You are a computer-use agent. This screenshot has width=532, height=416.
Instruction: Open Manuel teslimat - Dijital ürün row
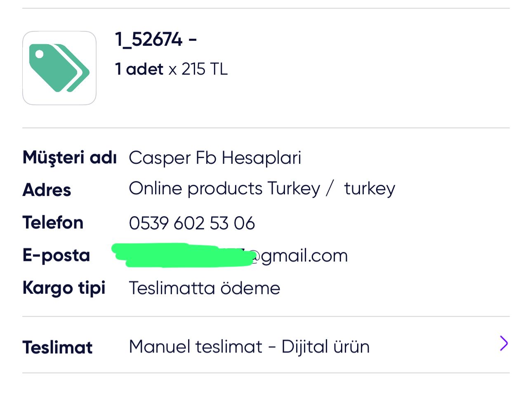coord(266,345)
